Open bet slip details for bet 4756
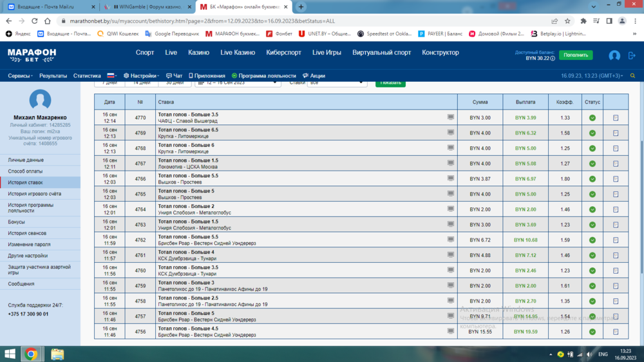Image resolution: width=644 pixels, height=362 pixels. coord(616,332)
